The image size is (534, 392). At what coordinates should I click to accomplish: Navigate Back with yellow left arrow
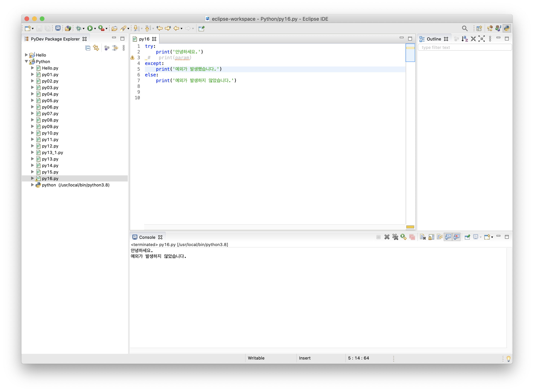click(x=176, y=28)
